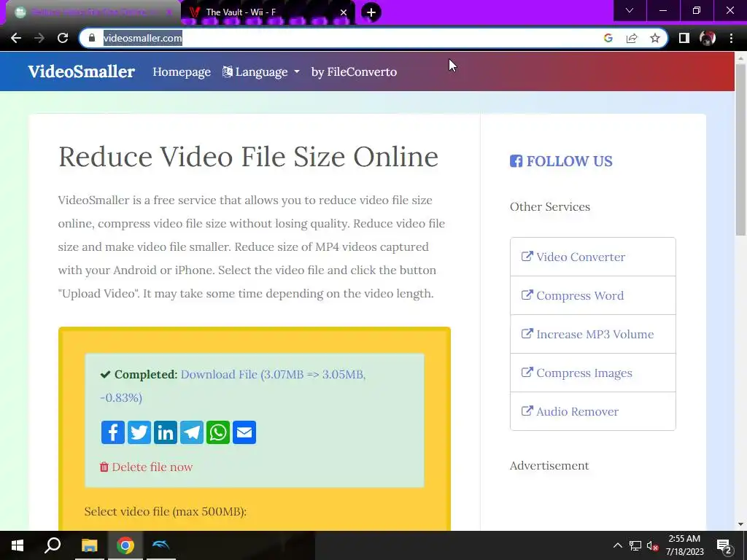Open by FileConverto nav link
Image resolution: width=747 pixels, height=560 pixels.
(x=354, y=72)
